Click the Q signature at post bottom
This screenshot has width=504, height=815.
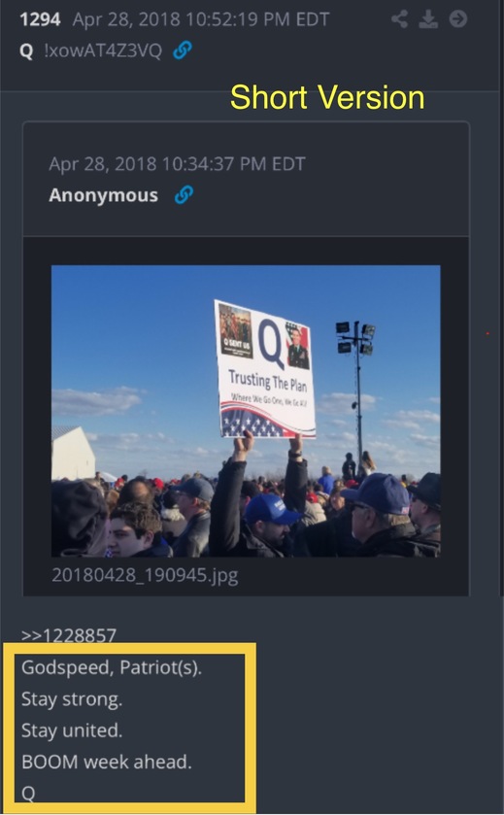coord(28,794)
